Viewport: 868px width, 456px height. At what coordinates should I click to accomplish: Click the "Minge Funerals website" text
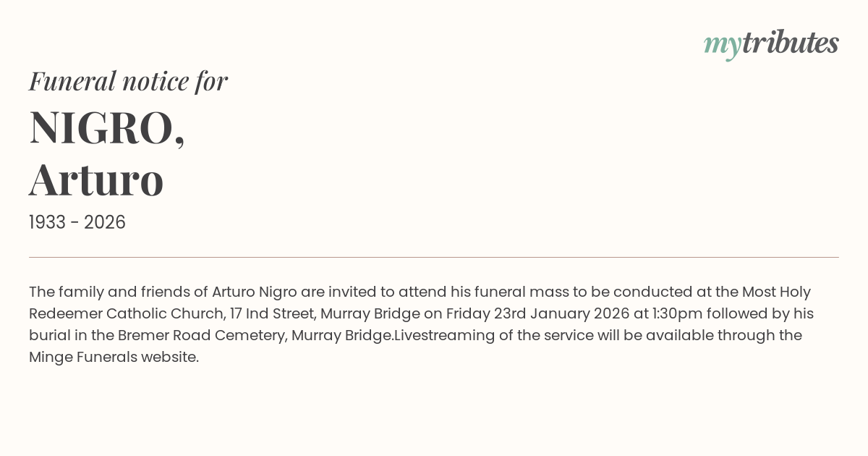(x=114, y=357)
